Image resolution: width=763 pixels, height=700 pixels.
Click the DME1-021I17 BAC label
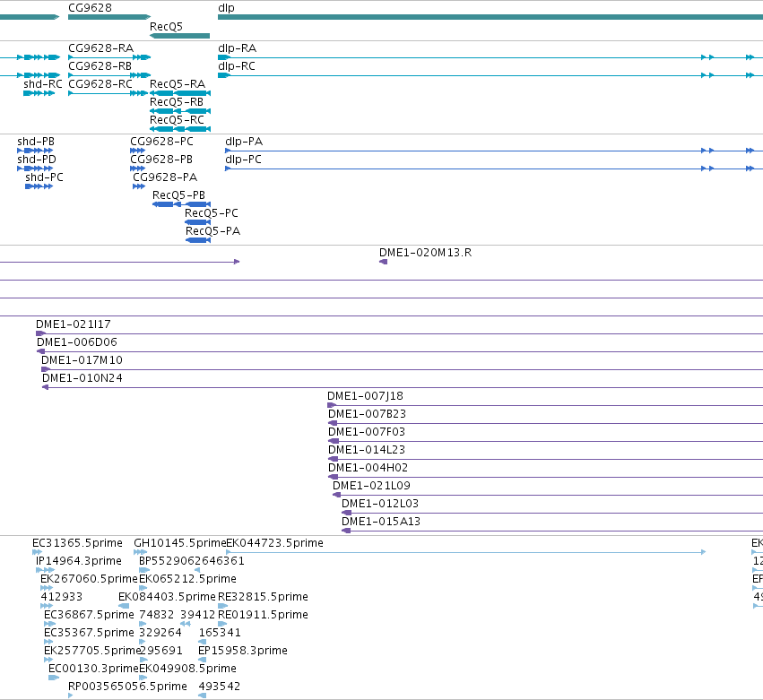tap(74, 324)
